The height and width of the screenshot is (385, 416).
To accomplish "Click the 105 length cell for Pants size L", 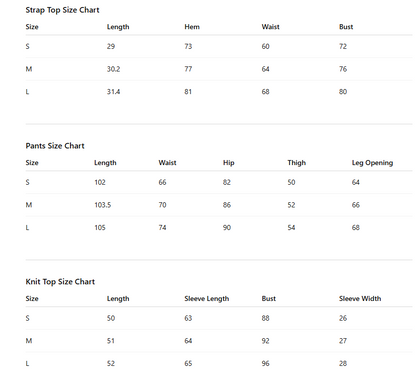I will 100,228.
